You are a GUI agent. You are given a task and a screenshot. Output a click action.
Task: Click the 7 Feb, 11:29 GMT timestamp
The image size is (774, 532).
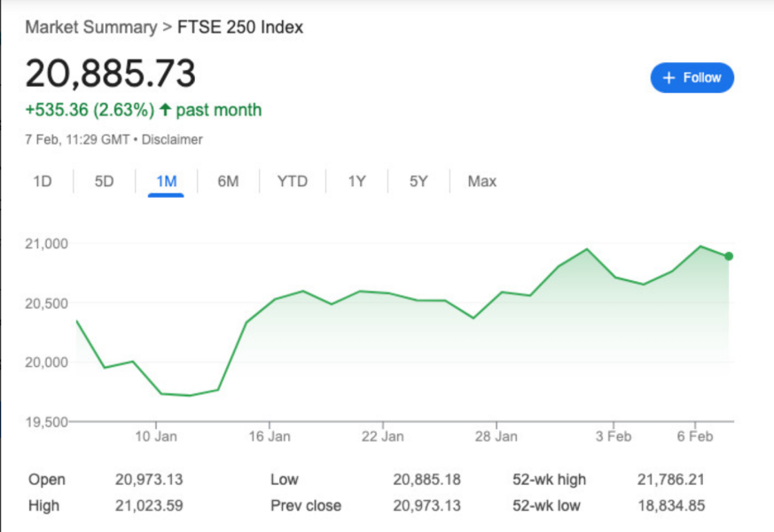pos(77,140)
